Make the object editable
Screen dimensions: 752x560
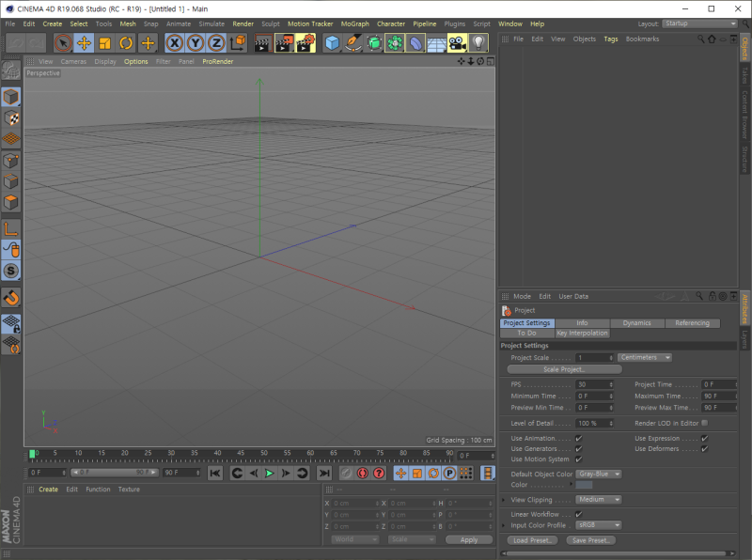10,70
